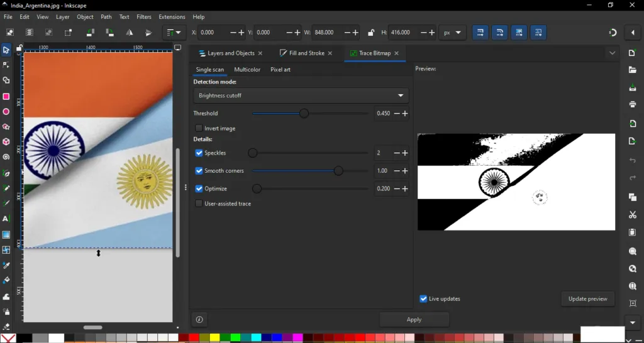
Task: Select the Spiral tool
Action: pyautogui.click(x=6, y=157)
